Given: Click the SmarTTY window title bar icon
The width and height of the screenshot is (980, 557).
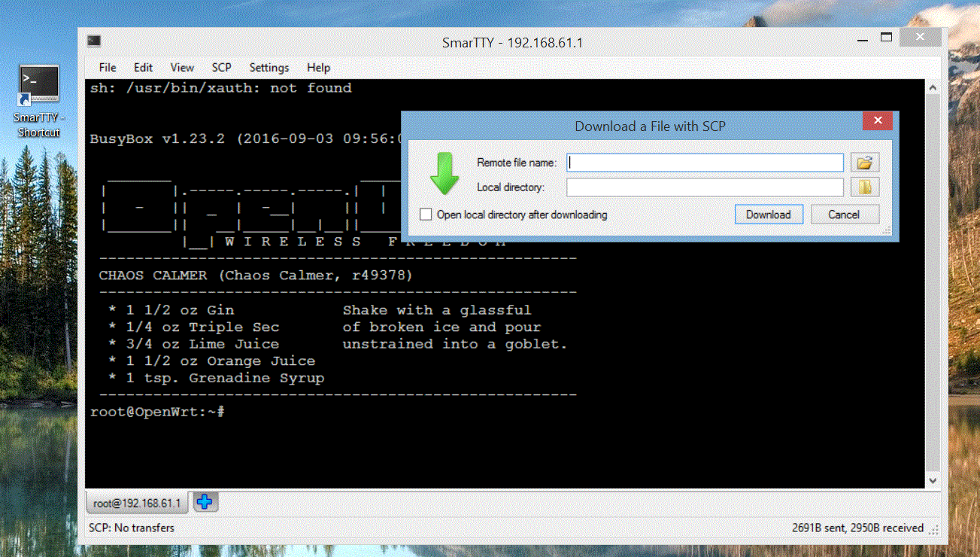Looking at the screenshot, I should 94,41.
